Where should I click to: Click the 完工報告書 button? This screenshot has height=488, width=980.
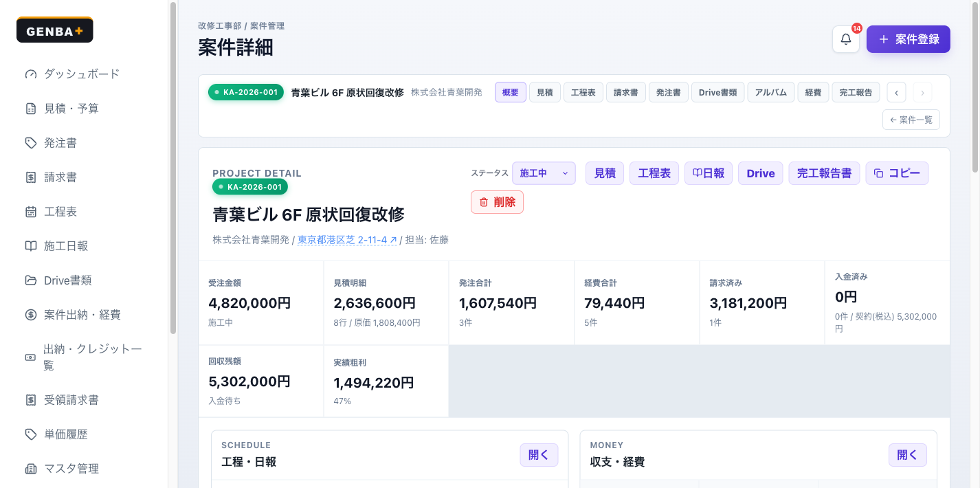(824, 173)
